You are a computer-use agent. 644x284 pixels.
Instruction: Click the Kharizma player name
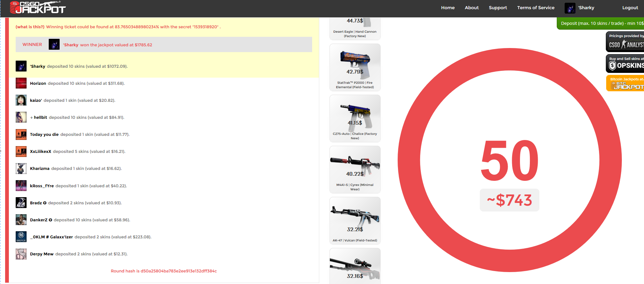pos(40,169)
